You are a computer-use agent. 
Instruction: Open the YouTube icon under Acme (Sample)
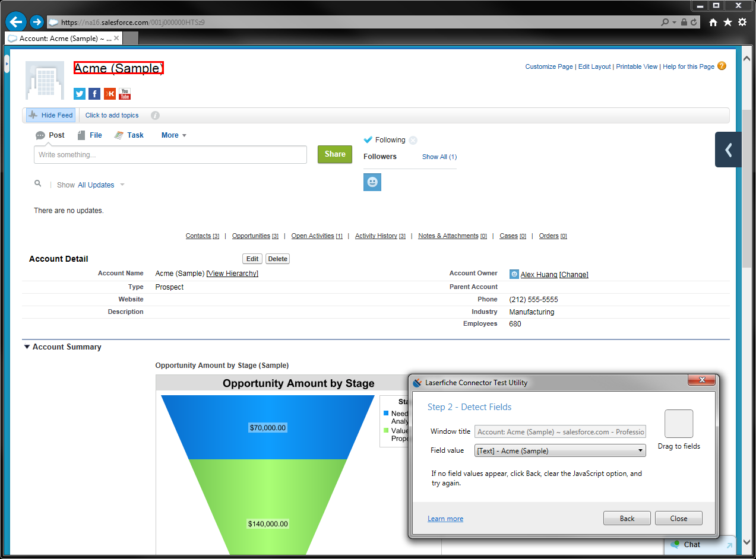pyautogui.click(x=125, y=94)
